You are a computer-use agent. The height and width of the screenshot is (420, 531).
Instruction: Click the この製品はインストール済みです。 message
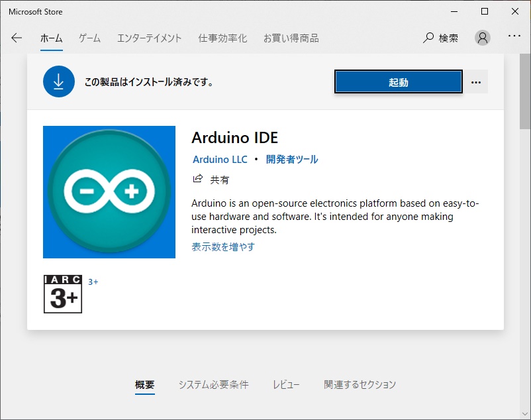(149, 82)
